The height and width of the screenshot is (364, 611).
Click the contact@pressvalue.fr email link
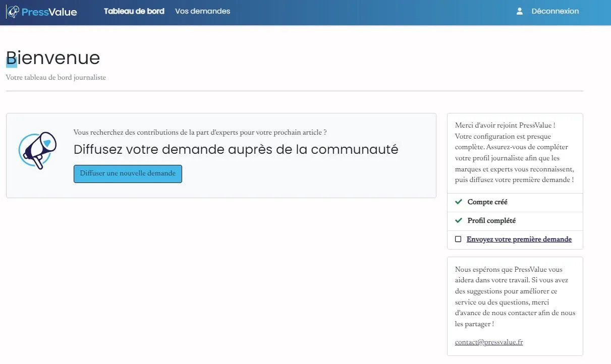(x=488, y=342)
